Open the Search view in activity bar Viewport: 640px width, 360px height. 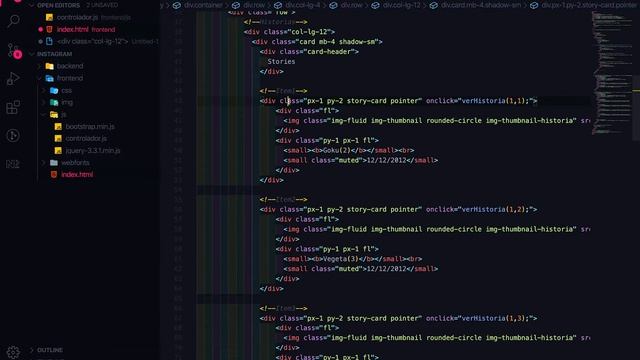pos(13,20)
